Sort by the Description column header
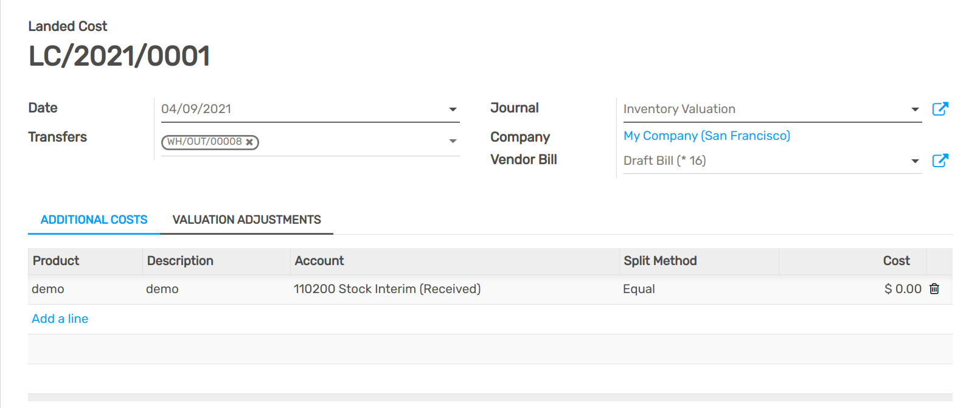980x408 pixels. click(x=216, y=261)
